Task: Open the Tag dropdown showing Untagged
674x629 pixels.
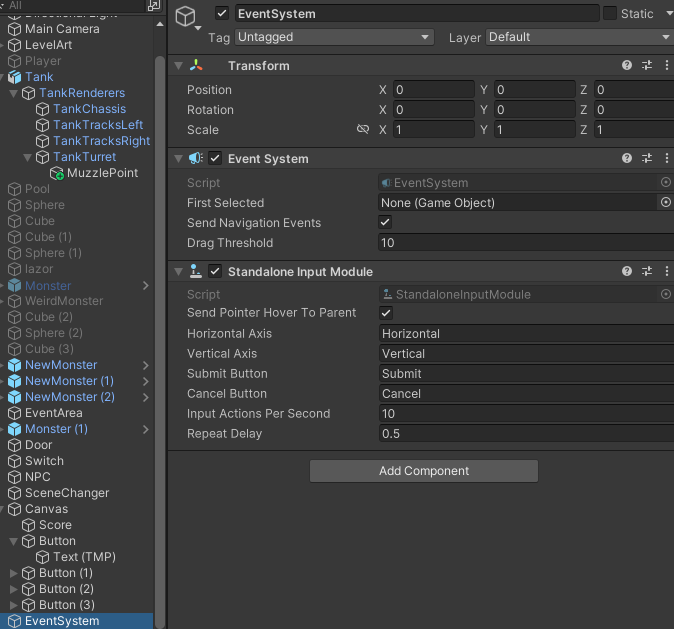Action: pos(334,37)
